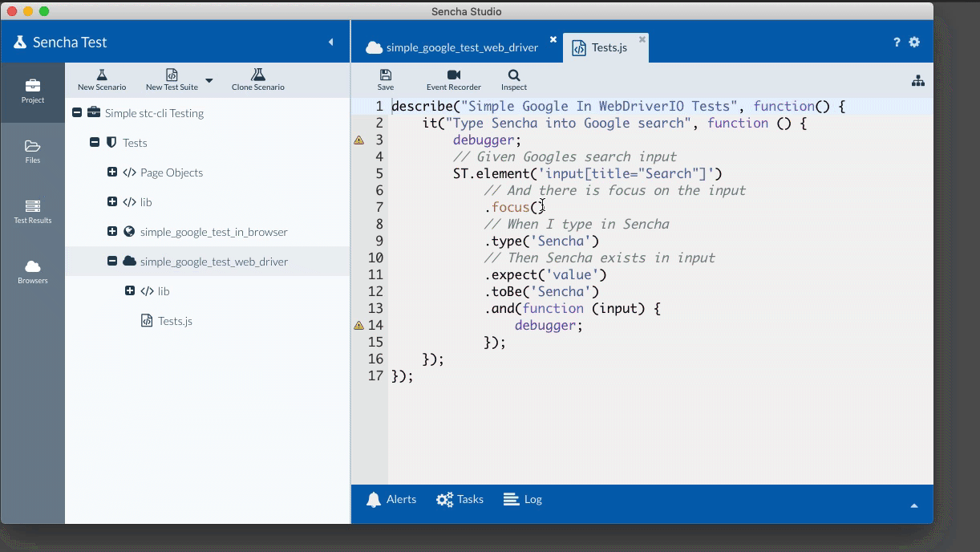This screenshot has width=980, height=552.
Task: Open the Files section in sidebar
Action: click(x=33, y=152)
